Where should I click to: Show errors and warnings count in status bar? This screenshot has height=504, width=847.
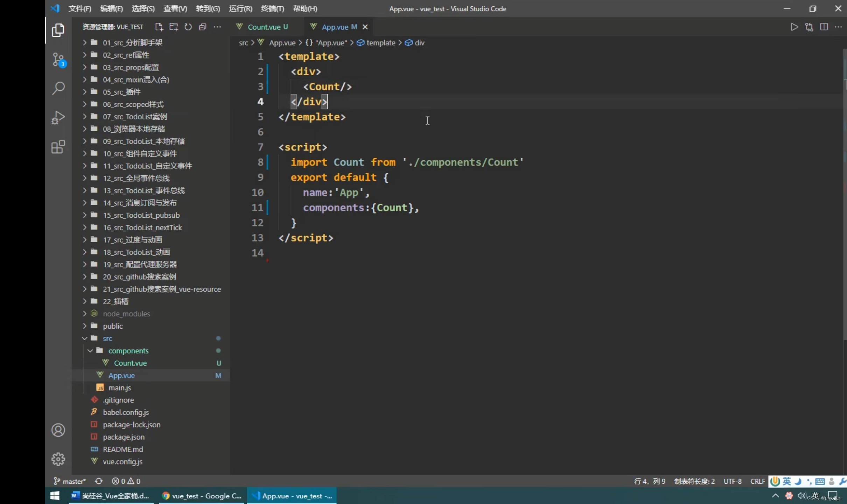tap(126, 481)
